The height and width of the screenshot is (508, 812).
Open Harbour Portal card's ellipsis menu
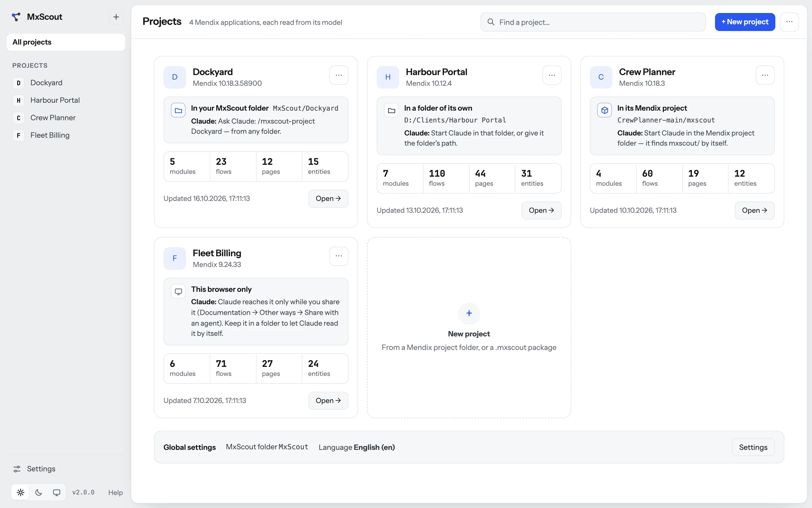click(x=551, y=75)
